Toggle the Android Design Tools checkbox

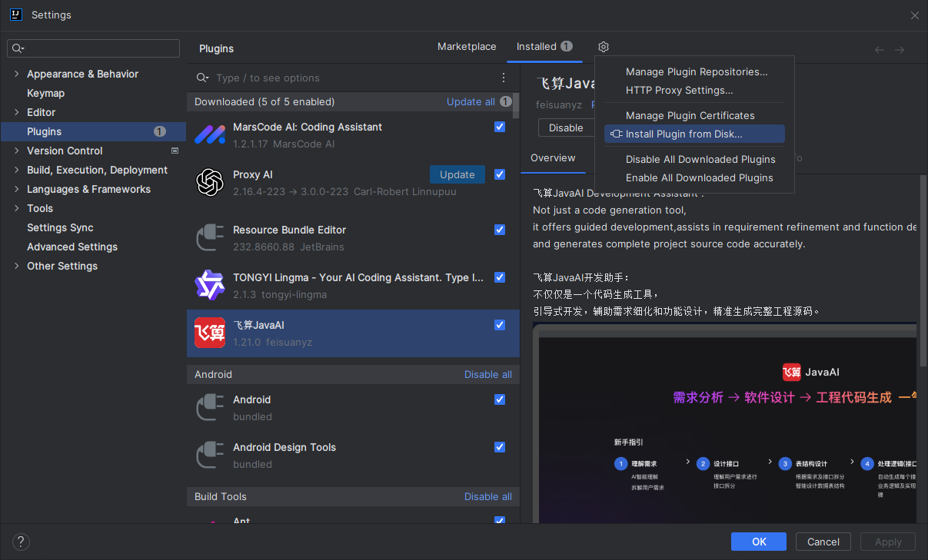(x=500, y=447)
